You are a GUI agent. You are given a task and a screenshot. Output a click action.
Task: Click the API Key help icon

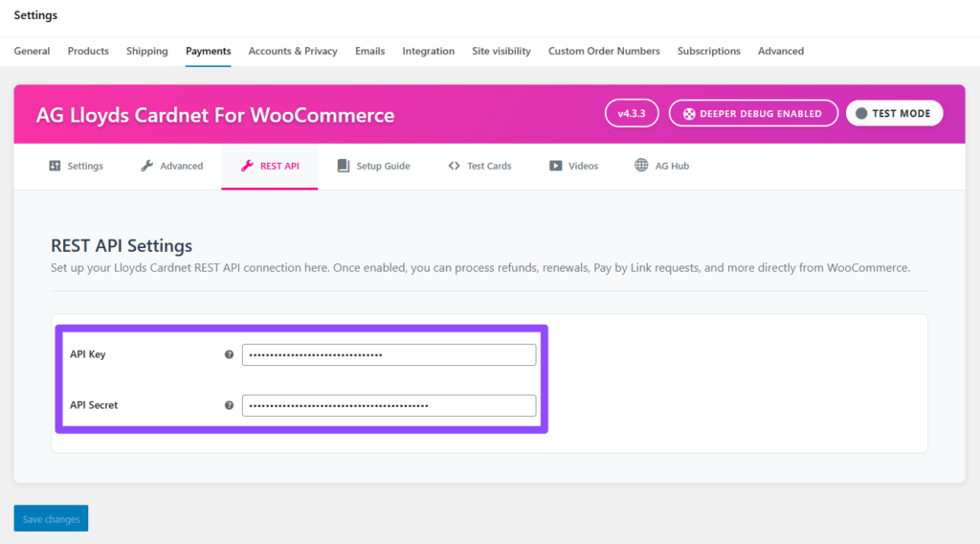tap(229, 354)
